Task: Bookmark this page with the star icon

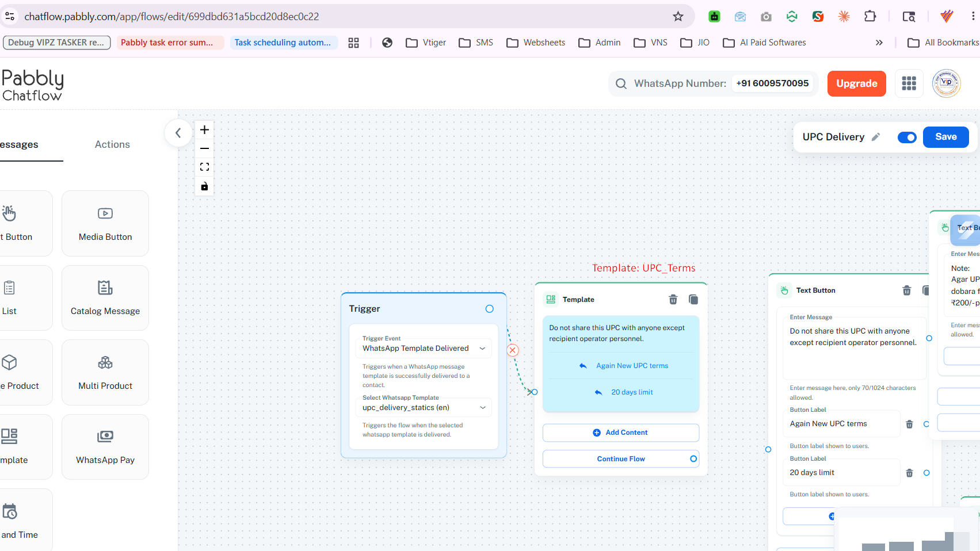Action: 678,17
